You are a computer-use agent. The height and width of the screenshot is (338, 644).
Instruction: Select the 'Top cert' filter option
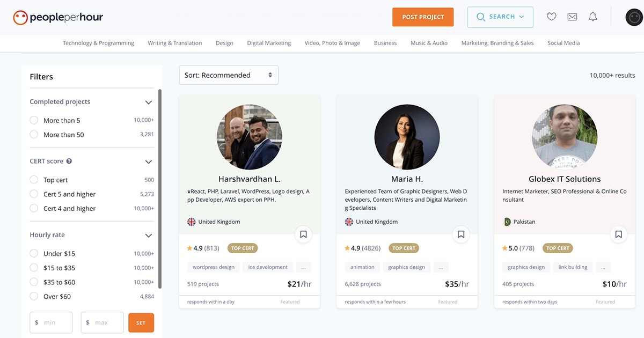pyautogui.click(x=33, y=179)
